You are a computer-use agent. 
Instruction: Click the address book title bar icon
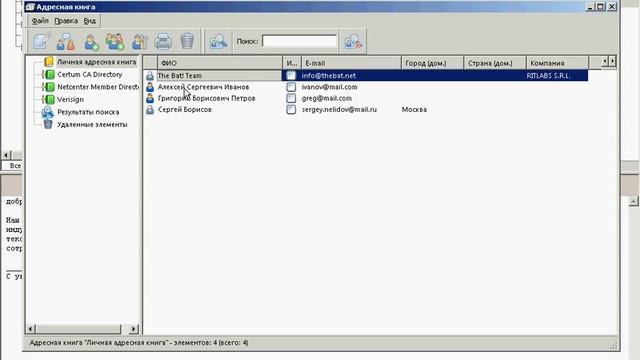30,7
